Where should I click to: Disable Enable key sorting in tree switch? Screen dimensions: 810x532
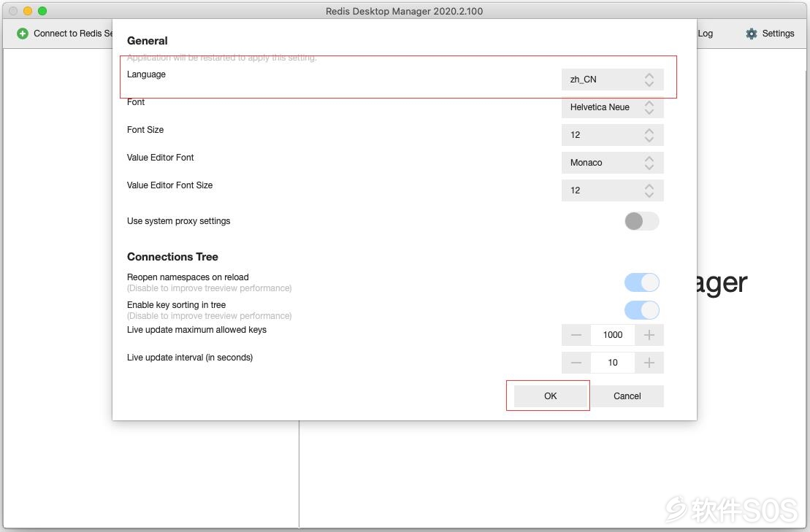click(641, 310)
